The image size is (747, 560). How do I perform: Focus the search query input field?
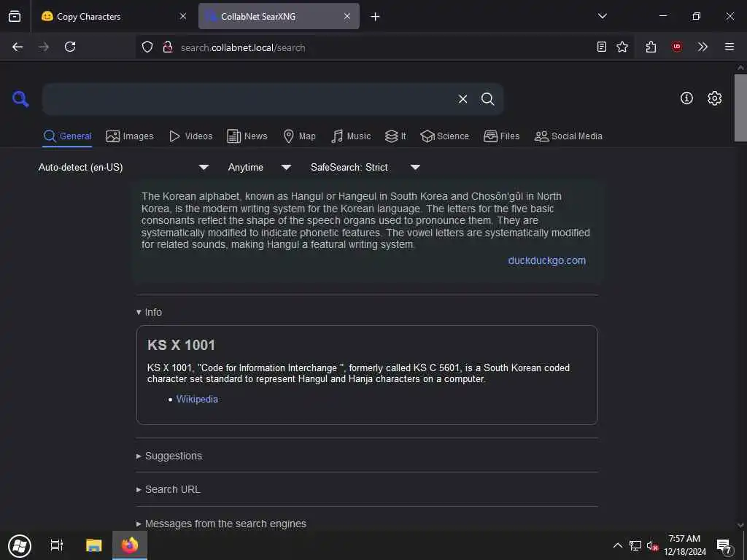(x=248, y=99)
